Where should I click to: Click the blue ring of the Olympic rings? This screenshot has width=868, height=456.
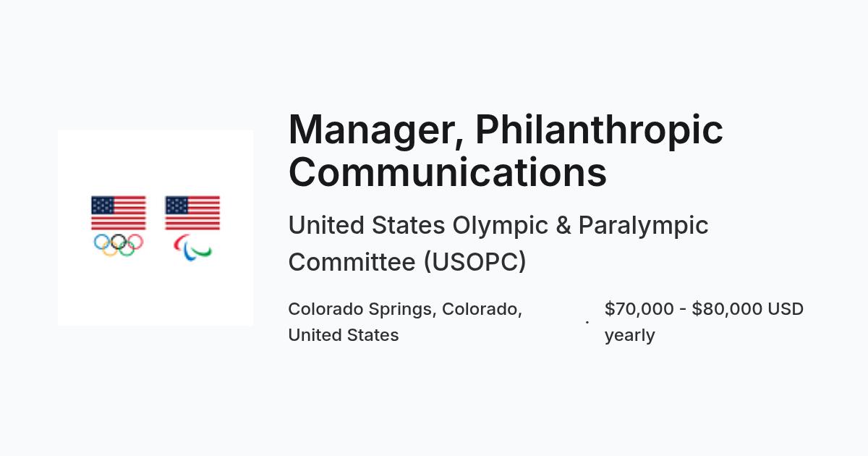[102, 241]
